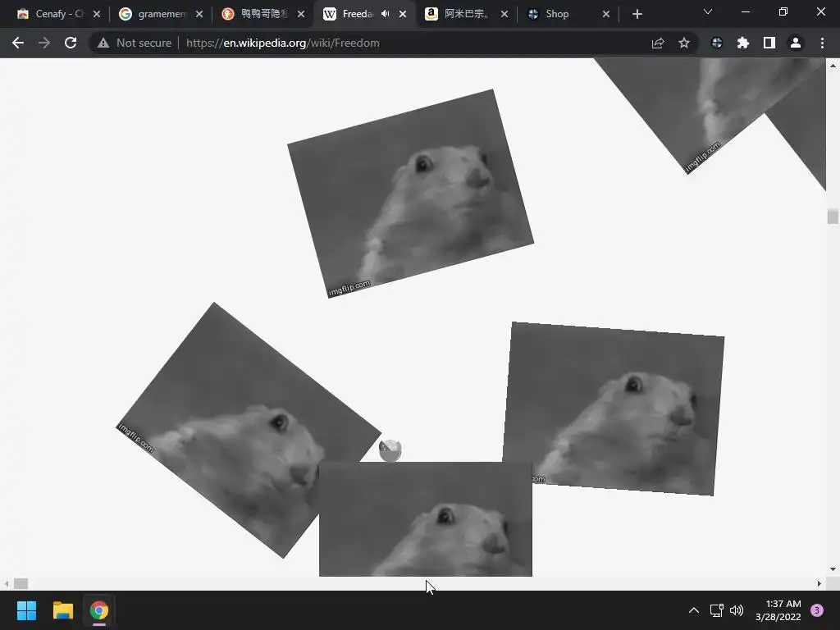Open File Explorer from taskbar
This screenshot has height=630, width=840.
pos(62,610)
